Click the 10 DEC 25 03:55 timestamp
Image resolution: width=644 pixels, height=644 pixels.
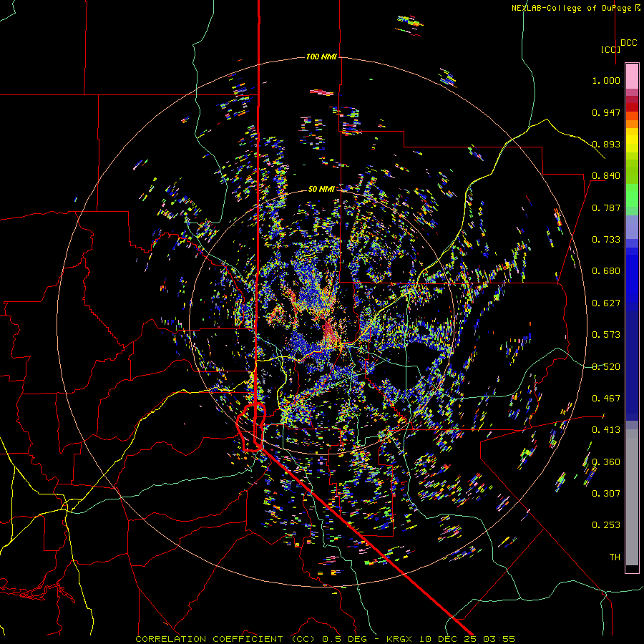[x=467, y=639]
